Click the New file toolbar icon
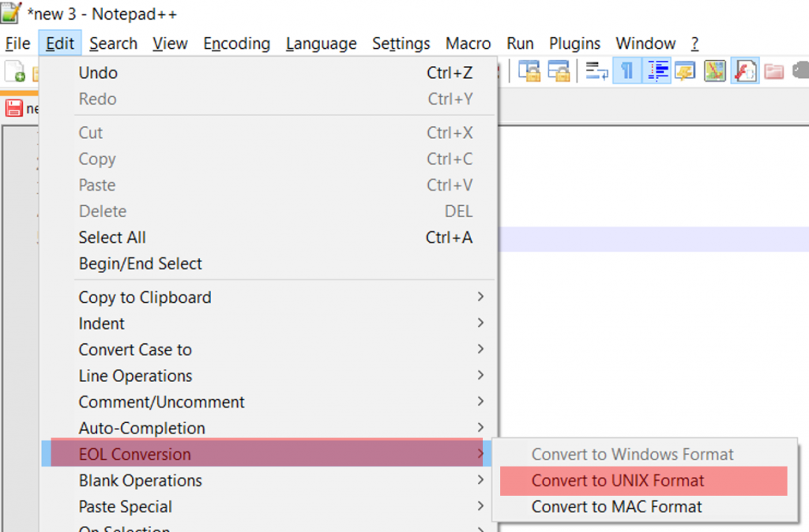Viewport: 809px width, 532px height. [14, 70]
